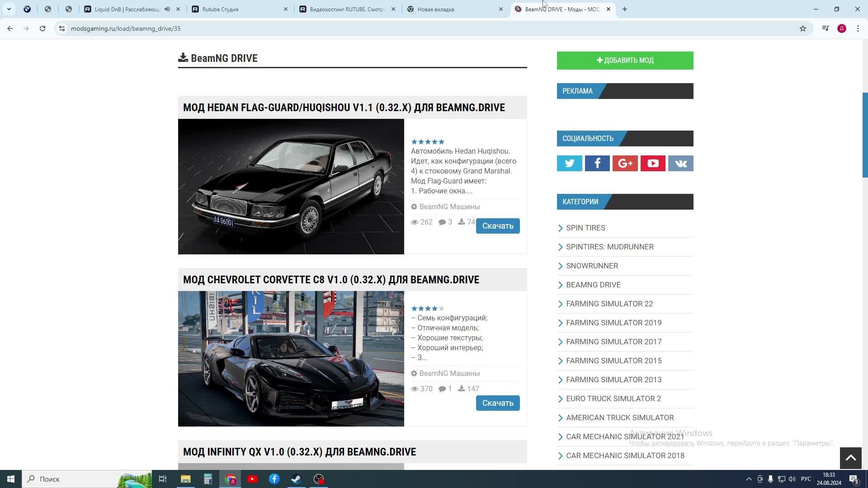Click the VK social icon
This screenshot has height=488, width=868.
pyautogui.click(x=680, y=163)
